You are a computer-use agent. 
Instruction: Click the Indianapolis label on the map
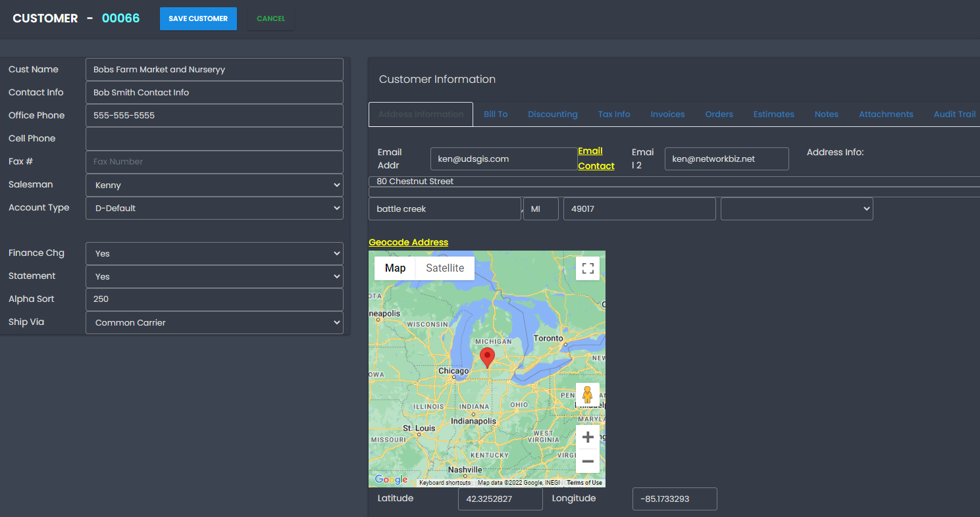coord(473,421)
